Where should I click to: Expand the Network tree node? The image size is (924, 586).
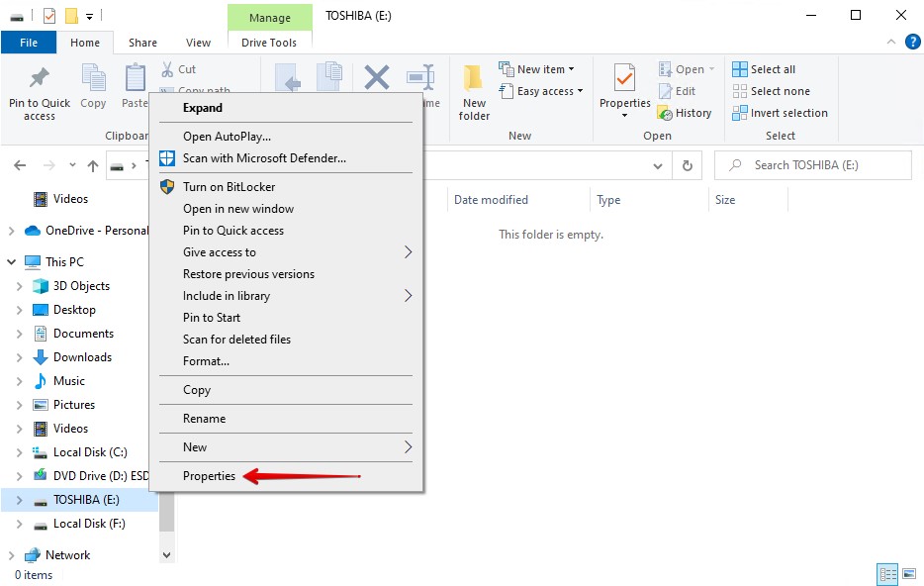[11, 555]
